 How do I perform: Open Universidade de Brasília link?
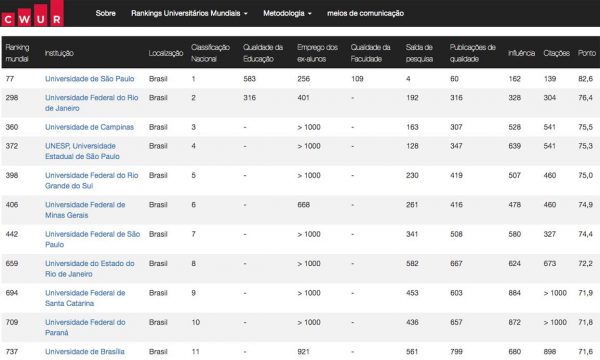point(85,352)
